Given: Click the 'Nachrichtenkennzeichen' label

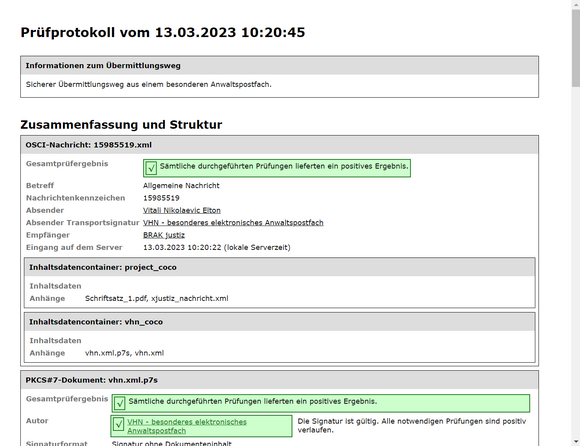Looking at the screenshot, I should tap(75, 198).
